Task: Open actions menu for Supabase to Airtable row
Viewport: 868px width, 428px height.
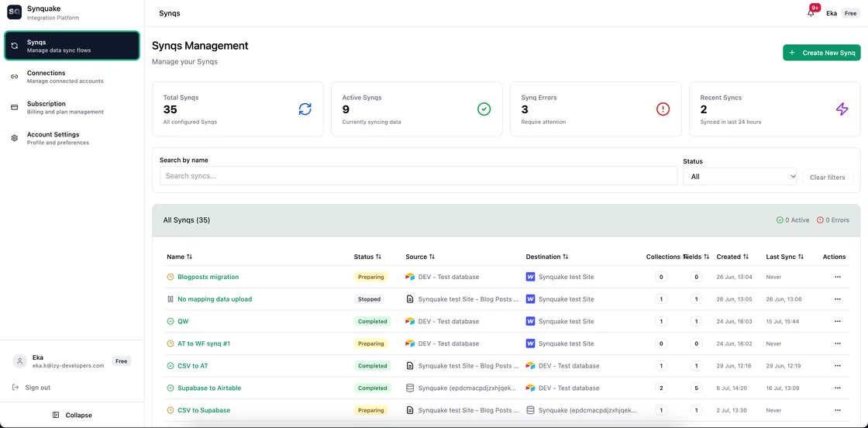Action: [x=838, y=388]
